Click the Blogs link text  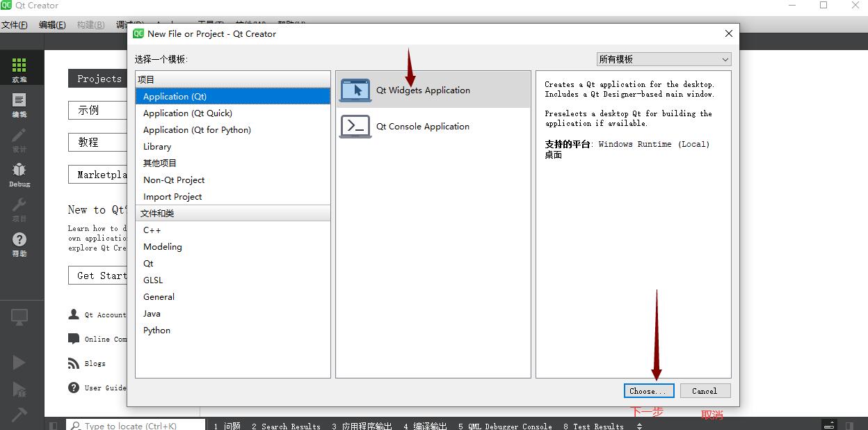point(95,363)
